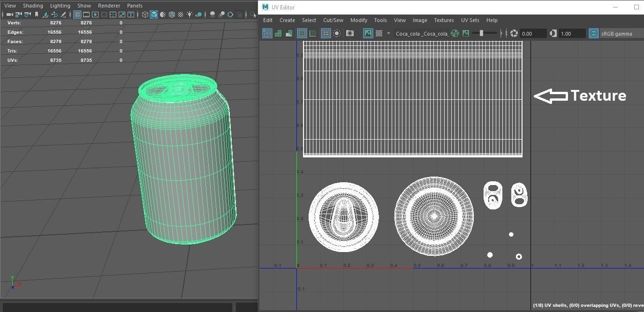Click the select camera icon in viewport toolbar

coord(9,15)
